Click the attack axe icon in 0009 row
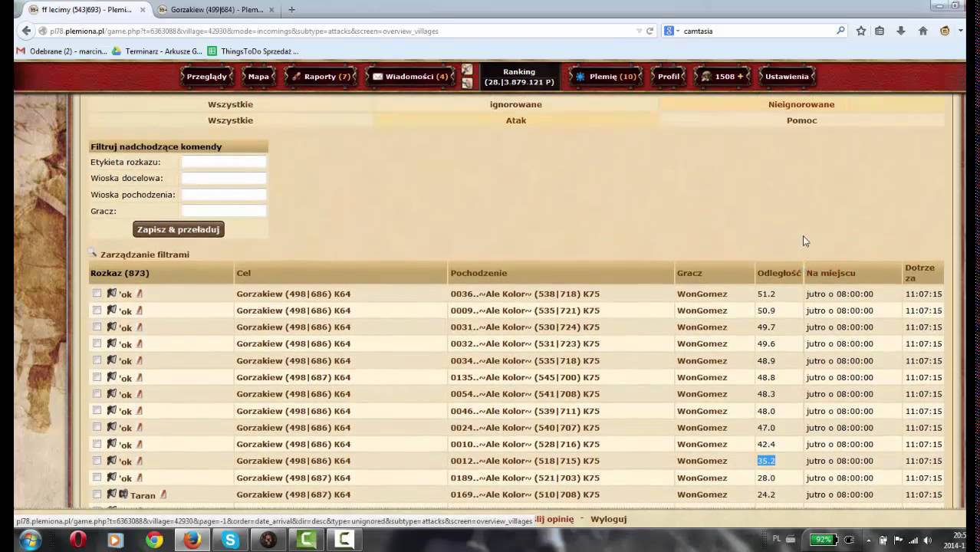980x552 pixels. pyautogui.click(x=111, y=310)
